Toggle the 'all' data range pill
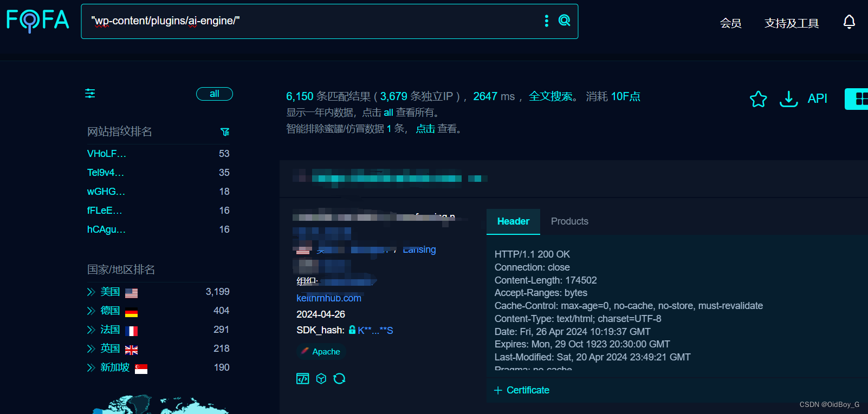Screen dimensions: 868x414 coord(215,94)
